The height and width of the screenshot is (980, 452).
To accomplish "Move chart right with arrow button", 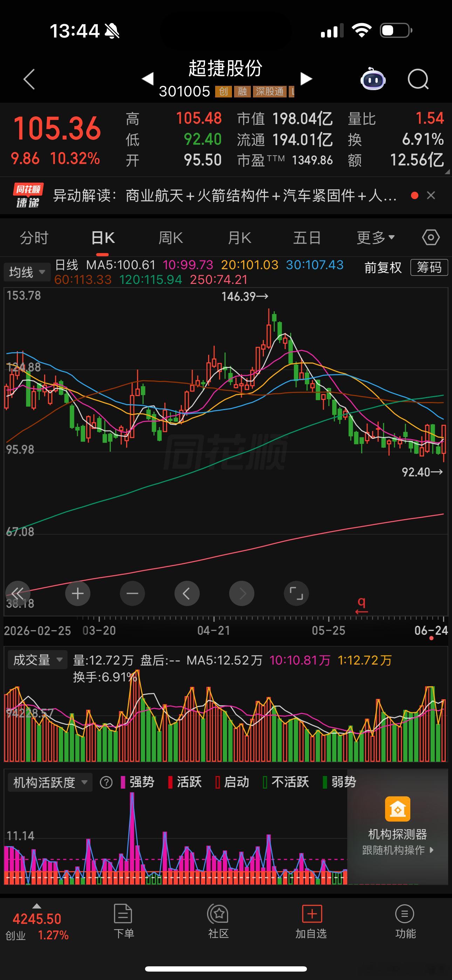I will (x=242, y=593).
